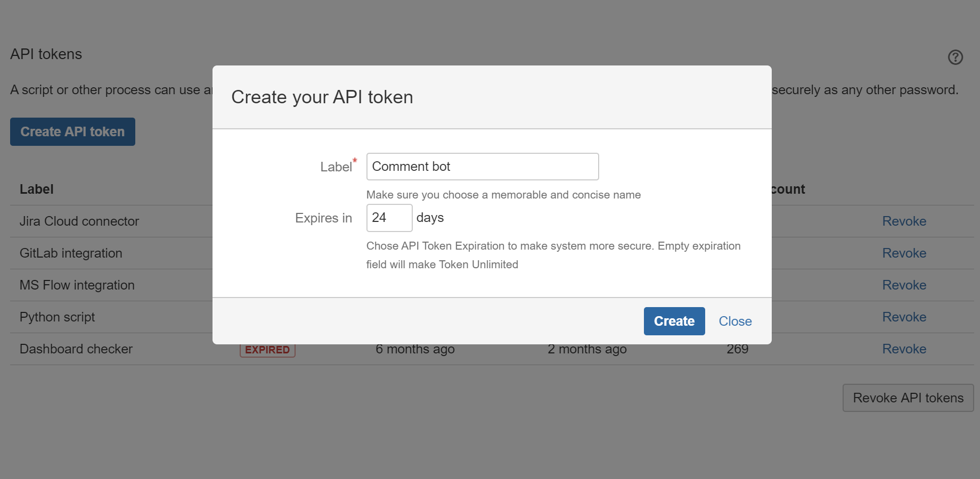Click the Create your API token dialog title
980x479 pixels.
pyautogui.click(x=322, y=97)
